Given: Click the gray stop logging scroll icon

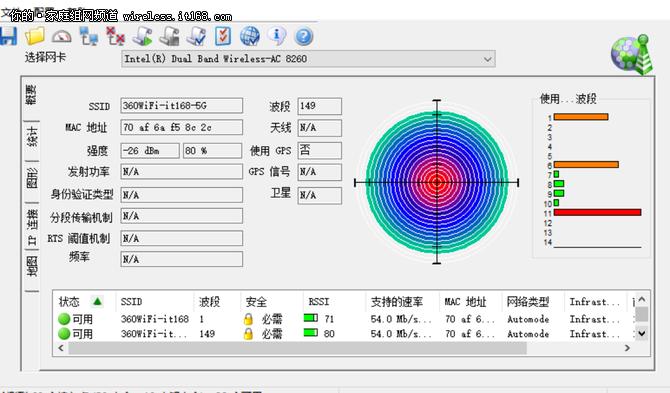Looking at the screenshot, I should (169, 36).
